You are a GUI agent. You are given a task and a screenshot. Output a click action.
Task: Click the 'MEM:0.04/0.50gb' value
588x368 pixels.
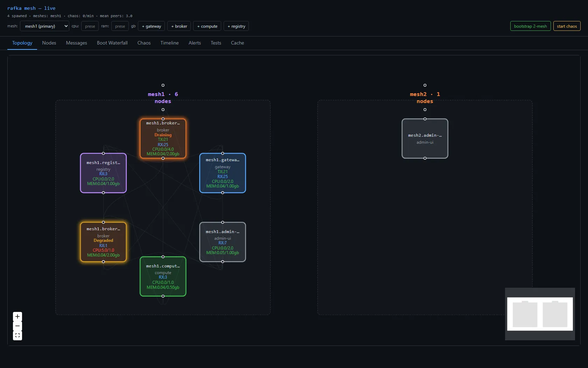(x=163, y=287)
